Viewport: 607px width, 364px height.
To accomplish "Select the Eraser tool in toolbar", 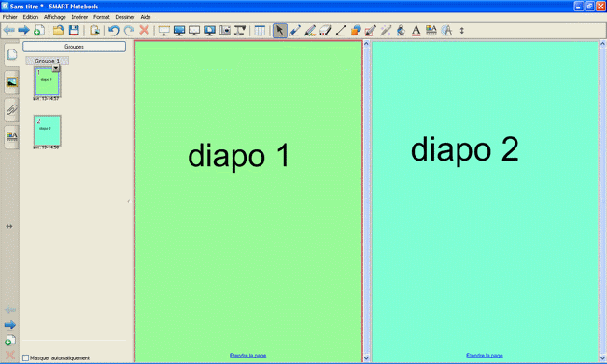I will coord(325,30).
